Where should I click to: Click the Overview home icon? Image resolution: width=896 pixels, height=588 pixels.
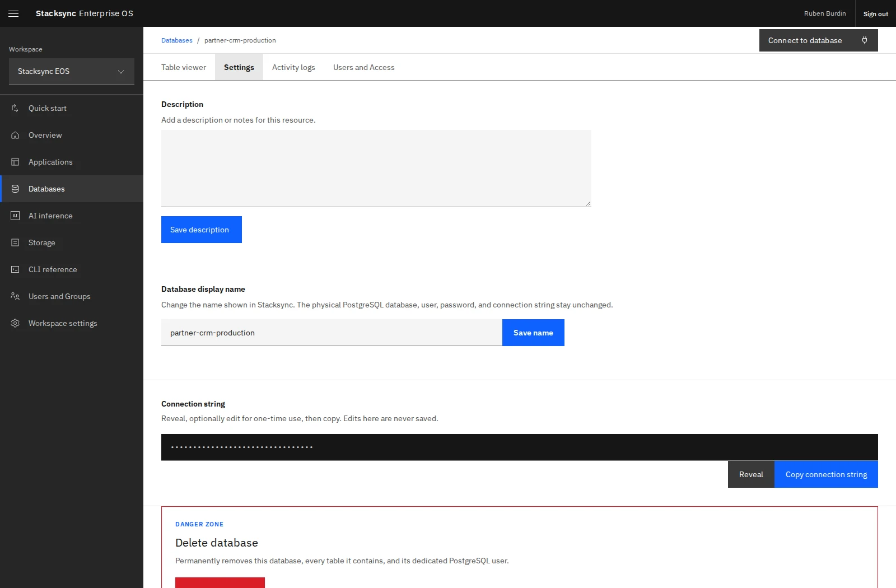pos(15,135)
